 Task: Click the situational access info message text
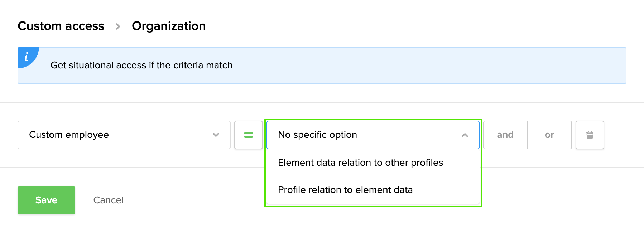coord(141,65)
